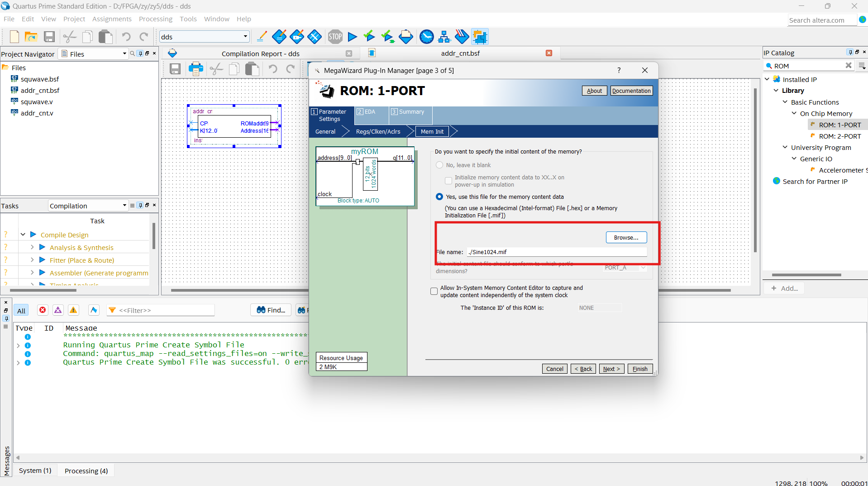Click the Chip Planner diamond icon

pos(315,37)
